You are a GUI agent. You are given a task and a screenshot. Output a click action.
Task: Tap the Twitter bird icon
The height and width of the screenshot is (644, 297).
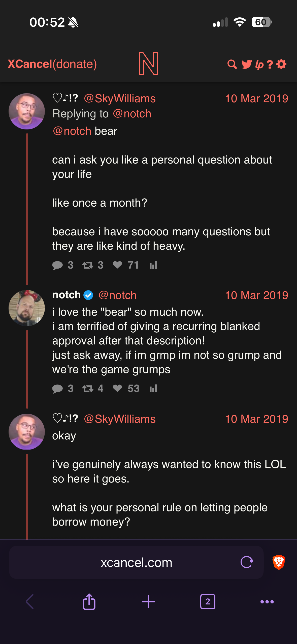247,64
